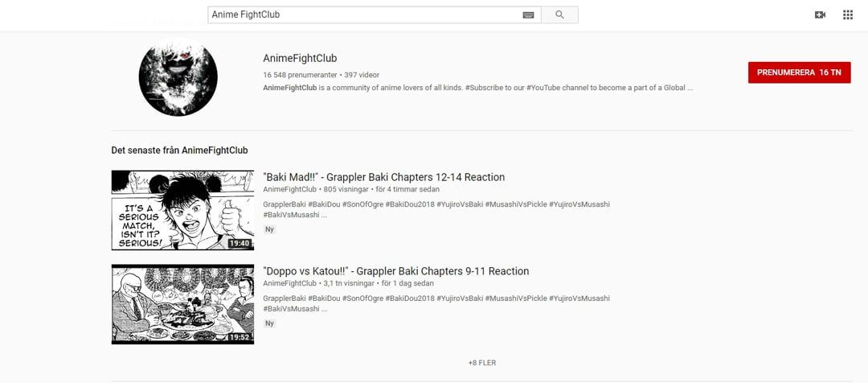Open the on-screen keyboard icon in search
The image size is (868, 383).
pos(528,15)
